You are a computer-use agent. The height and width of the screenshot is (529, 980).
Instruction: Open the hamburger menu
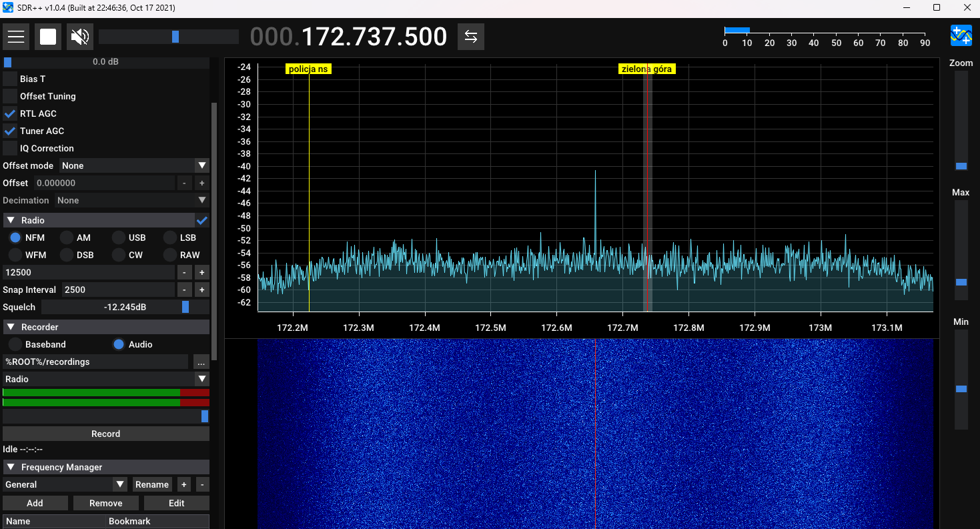(15, 37)
